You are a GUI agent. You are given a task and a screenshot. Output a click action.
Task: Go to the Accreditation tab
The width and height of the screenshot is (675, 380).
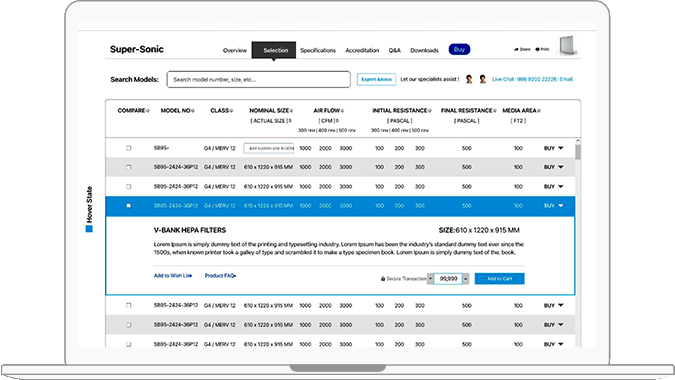pos(362,50)
